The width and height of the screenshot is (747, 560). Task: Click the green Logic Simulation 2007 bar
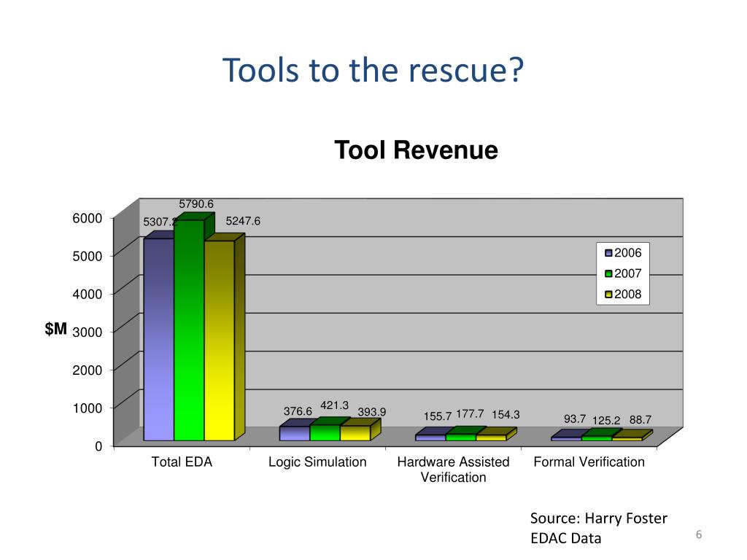pyautogui.click(x=325, y=433)
